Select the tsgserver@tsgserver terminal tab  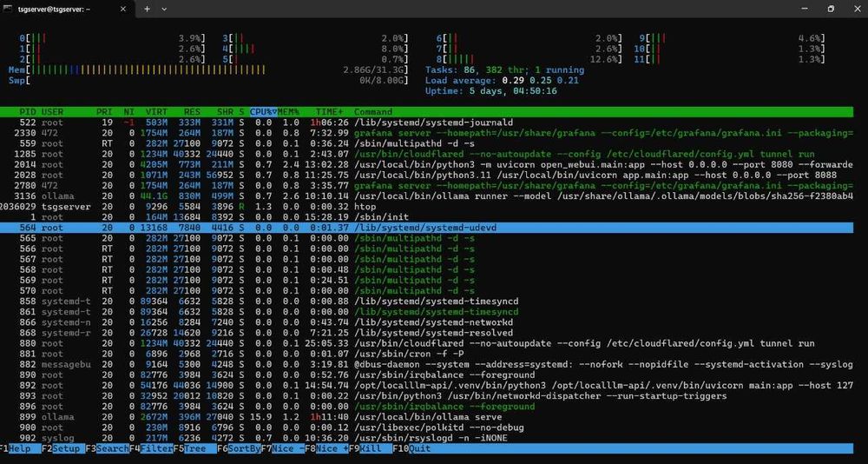(67, 9)
